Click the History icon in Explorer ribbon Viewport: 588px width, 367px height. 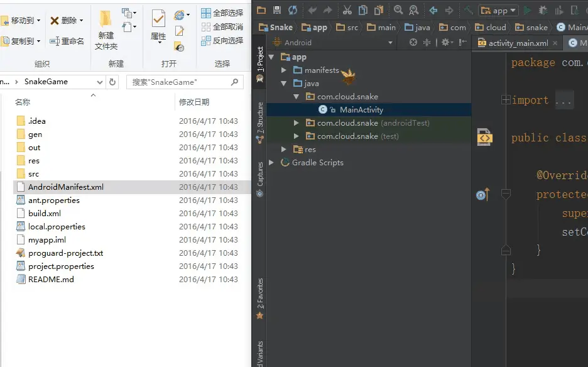(x=179, y=47)
